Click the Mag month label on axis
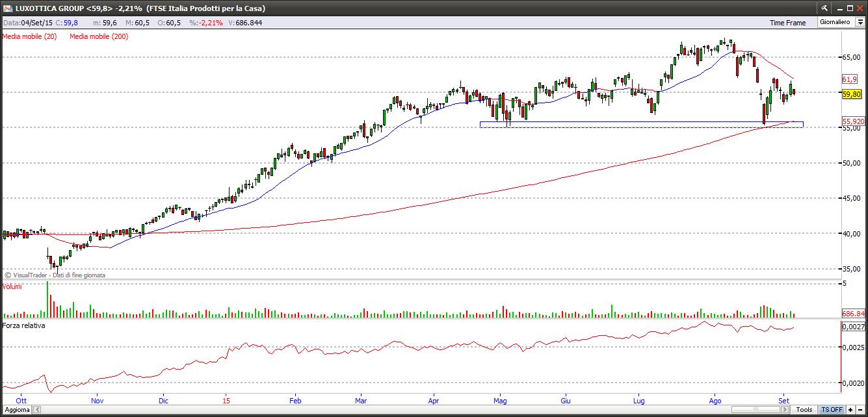 pyautogui.click(x=500, y=401)
